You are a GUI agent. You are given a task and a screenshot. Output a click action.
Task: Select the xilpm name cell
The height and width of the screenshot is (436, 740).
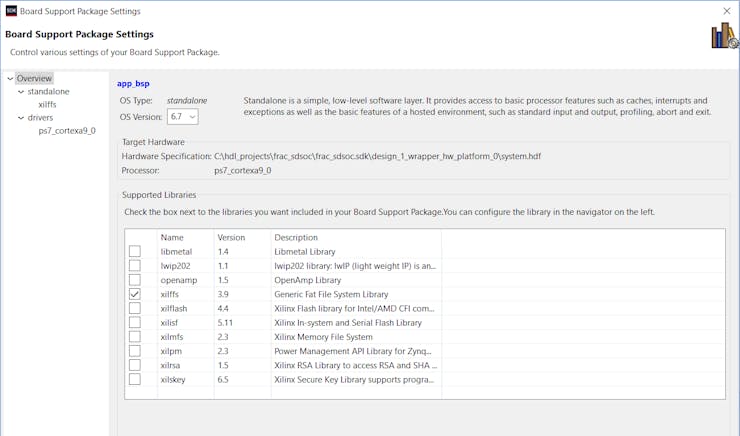click(171, 351)
